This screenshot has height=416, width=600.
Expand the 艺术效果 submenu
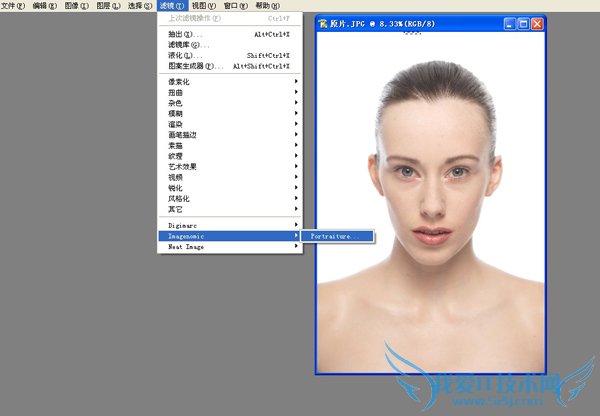coord(230,166)
